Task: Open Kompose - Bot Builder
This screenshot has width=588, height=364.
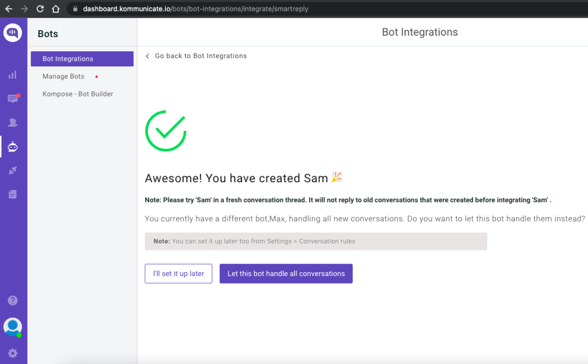Action: pyautogui.click(x=77, y=94)
